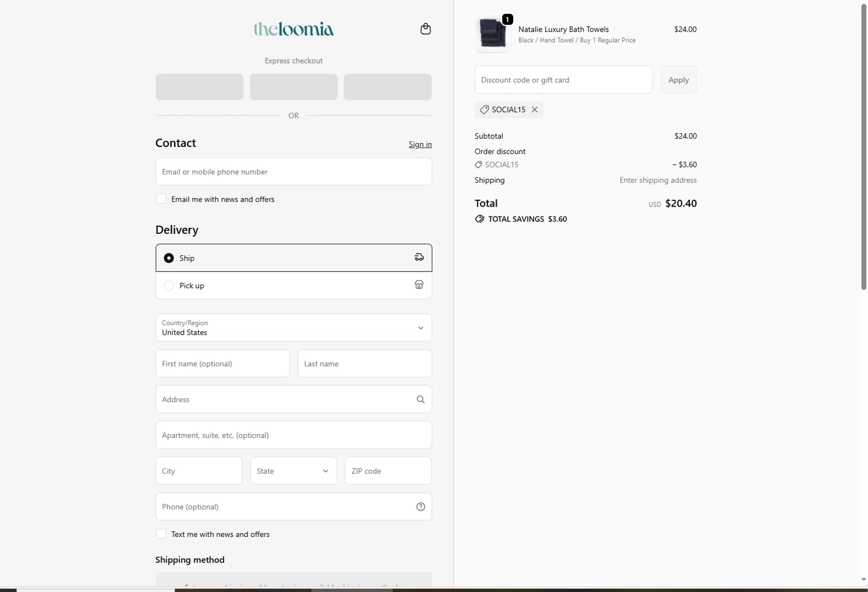Open the State dropdown
The image size is (868, 592).
[x=293, y=470]
